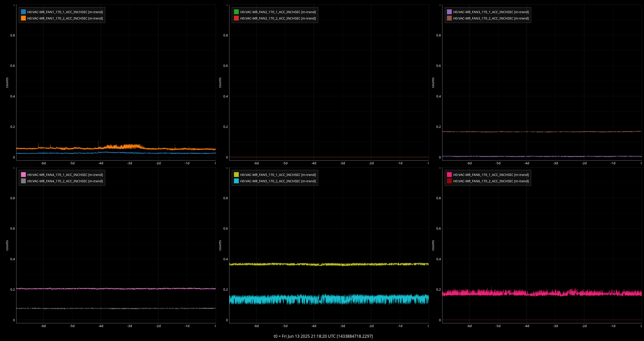
Task: Click the cyan FAN5_170_2 legend swatch
Action: click(x=236, y=181)
